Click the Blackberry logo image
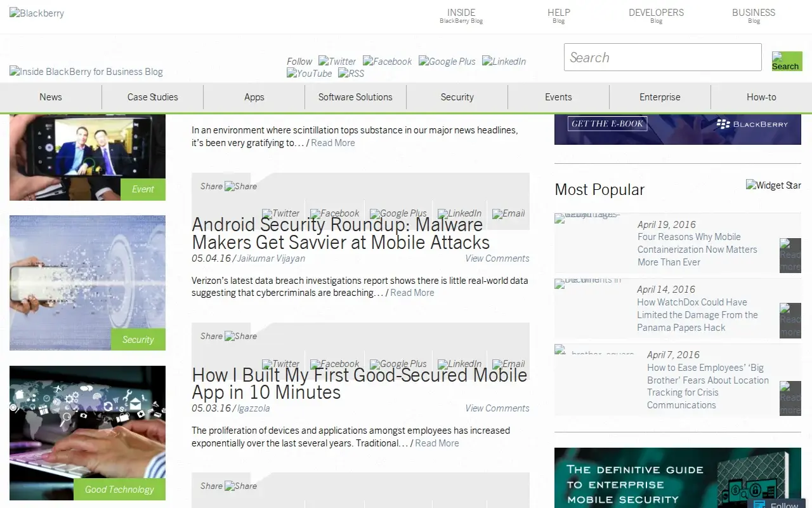812x508 pixels. pyautogui.click(x=37, y=13)
